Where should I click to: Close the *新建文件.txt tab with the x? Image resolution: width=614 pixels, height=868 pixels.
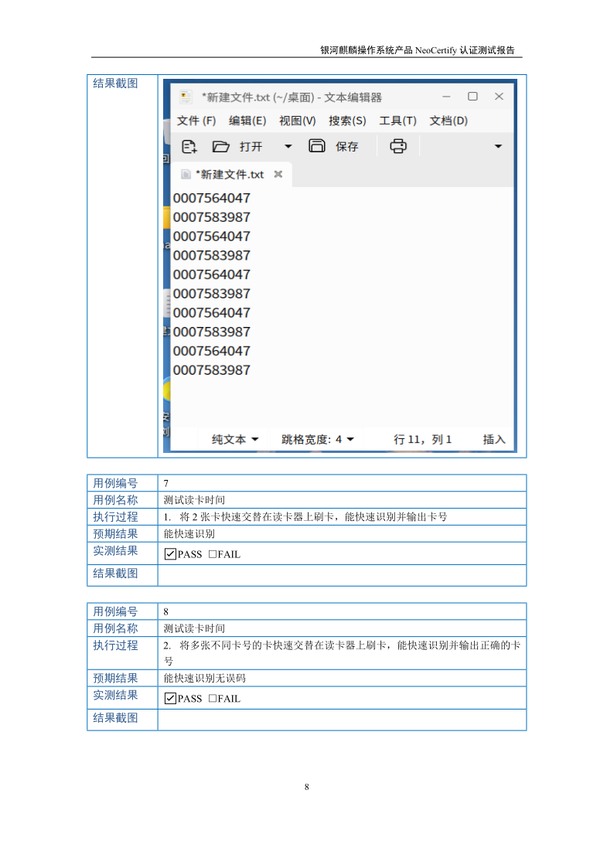click(x=278, y=175)
